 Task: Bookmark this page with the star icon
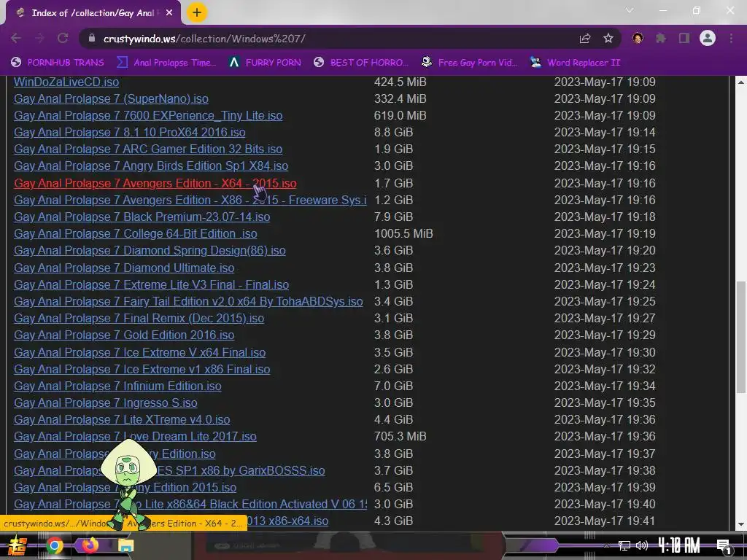coord(608,38)
